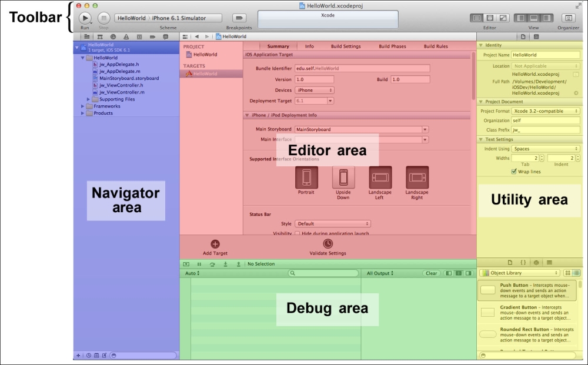Show the Debug navigator
Image resolution: width=588 pixels, height=365 pixels.
tap(139, 36)
